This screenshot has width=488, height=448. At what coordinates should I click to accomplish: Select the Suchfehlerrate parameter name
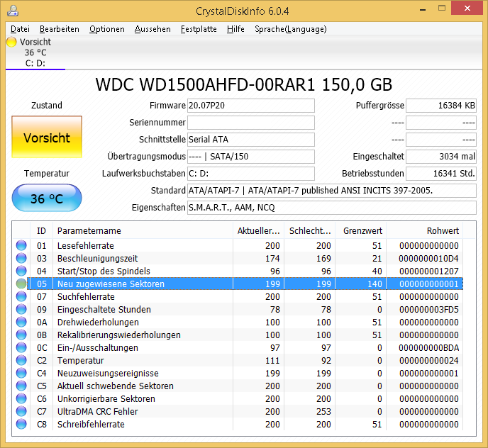coord(86,297)
